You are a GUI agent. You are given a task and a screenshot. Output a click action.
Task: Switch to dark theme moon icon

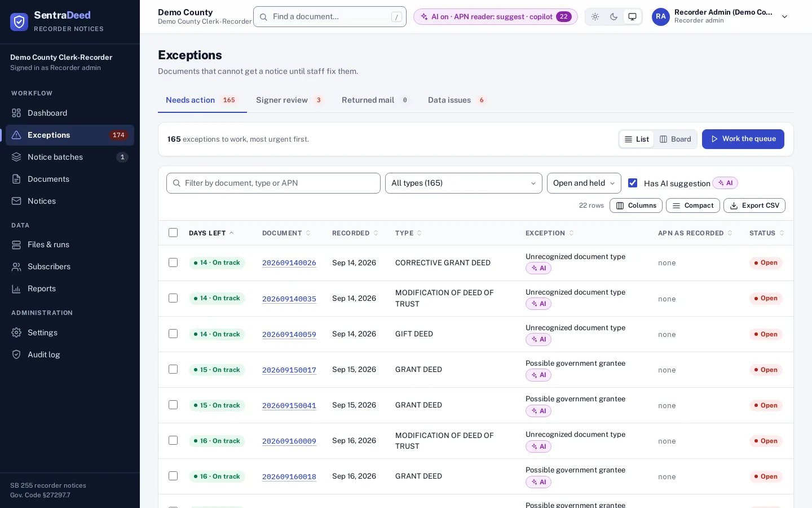coord(614,17)
